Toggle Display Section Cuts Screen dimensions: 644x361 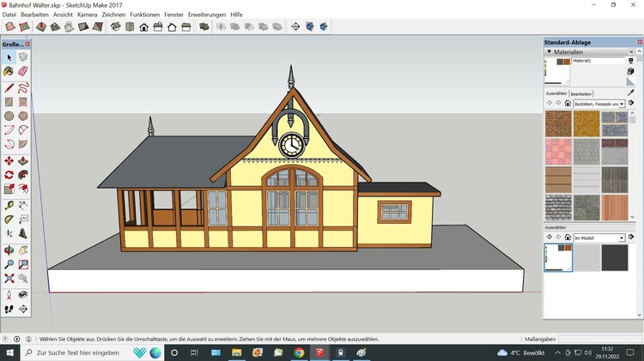[324, 27]
